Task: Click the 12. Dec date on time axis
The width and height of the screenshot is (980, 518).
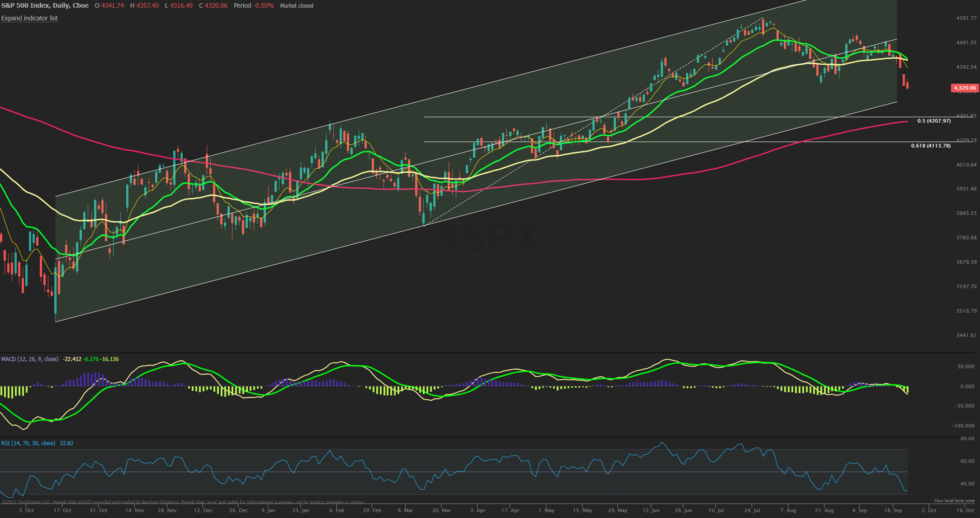Action: tap(203, 510)
